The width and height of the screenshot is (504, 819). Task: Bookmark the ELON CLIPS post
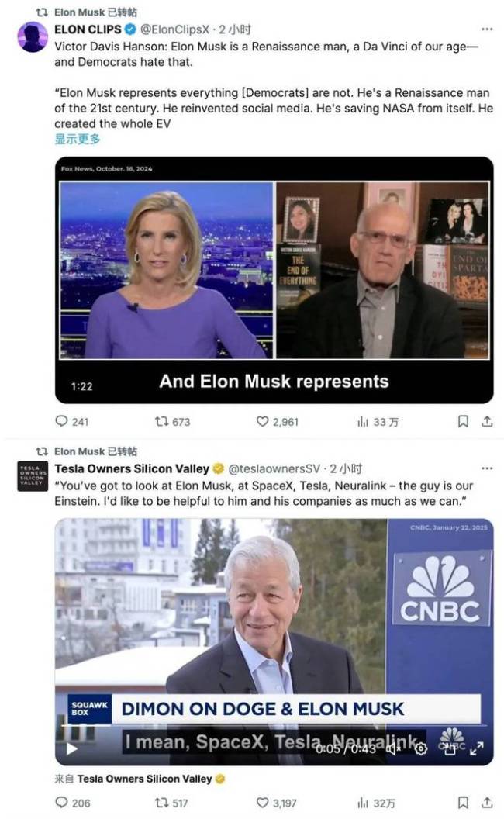(463, 422)
